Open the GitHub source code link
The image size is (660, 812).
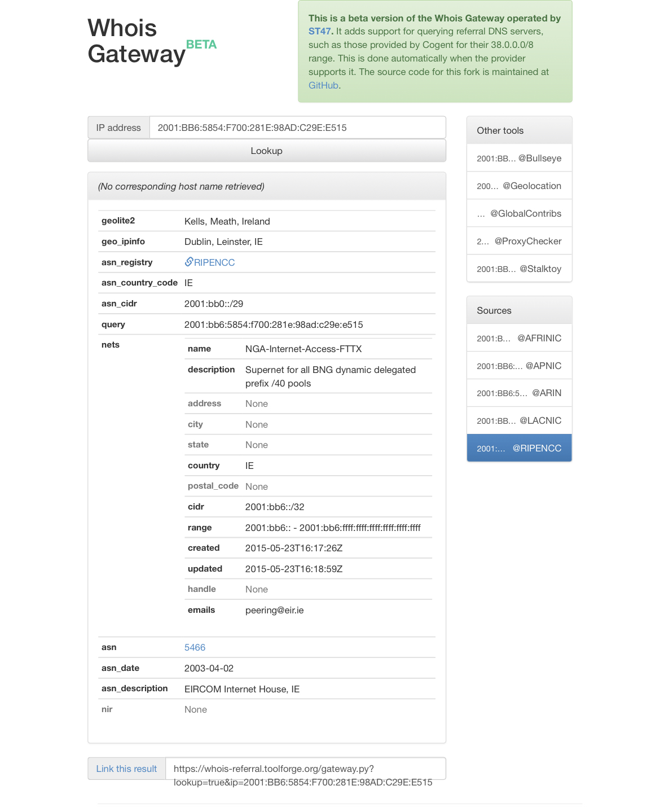(x=323, y=86)
